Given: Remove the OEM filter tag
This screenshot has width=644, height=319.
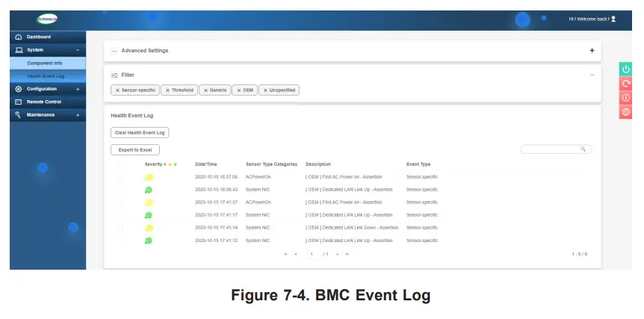Looking at the screenshot, I should point(238,90).
